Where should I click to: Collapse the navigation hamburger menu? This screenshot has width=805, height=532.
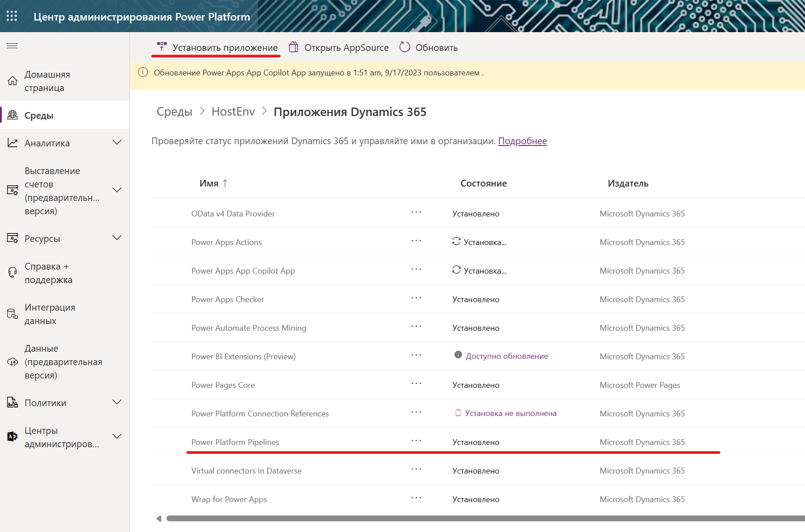click(x=12, y=46)
